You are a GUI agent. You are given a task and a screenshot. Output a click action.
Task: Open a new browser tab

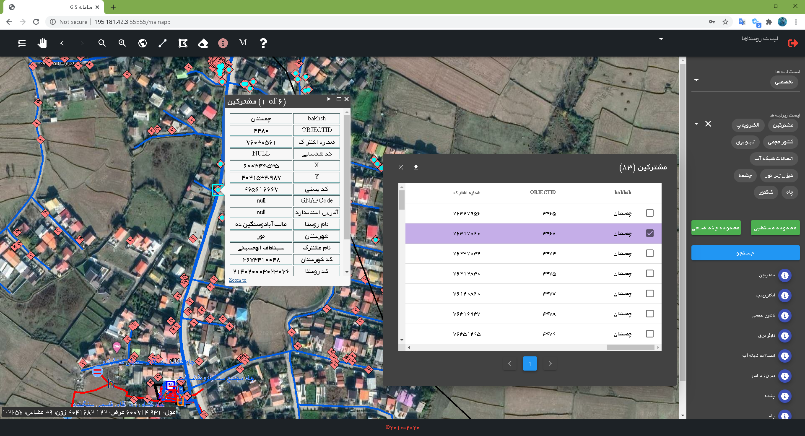click(113, 7)
